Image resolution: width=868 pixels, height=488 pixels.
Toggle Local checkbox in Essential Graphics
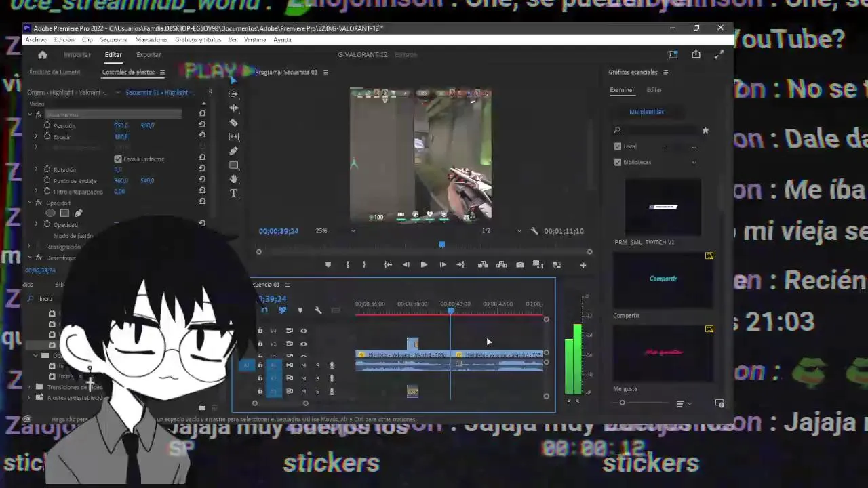tap(617, 146)
